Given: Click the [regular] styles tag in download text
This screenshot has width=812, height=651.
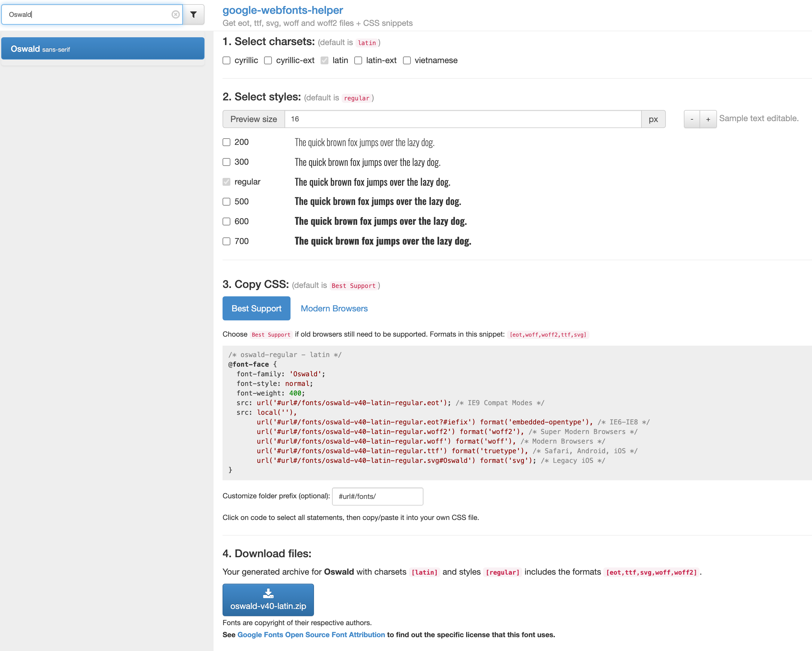Looking at the screenshot, I should point(503,572).
